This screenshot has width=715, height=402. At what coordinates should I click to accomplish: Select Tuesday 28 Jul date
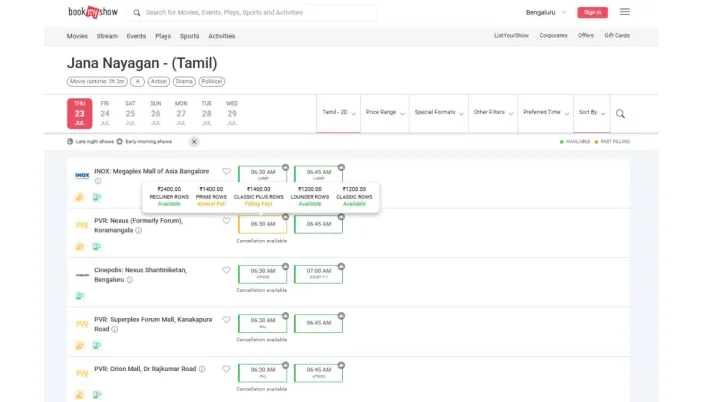[207, 113]
